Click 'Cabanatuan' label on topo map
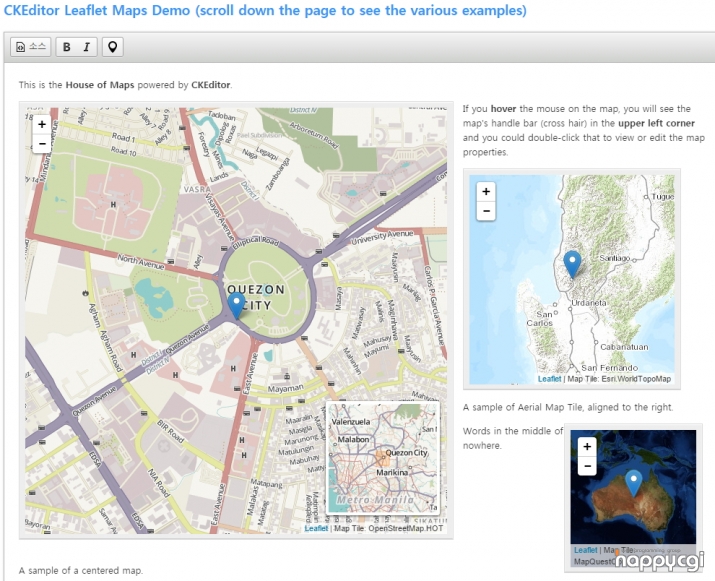 [x=624, y=347]
